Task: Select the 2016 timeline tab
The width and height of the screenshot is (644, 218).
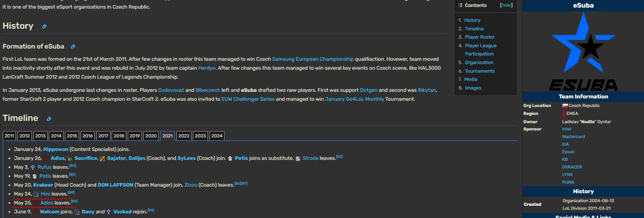Action: [x=88, y=136]
